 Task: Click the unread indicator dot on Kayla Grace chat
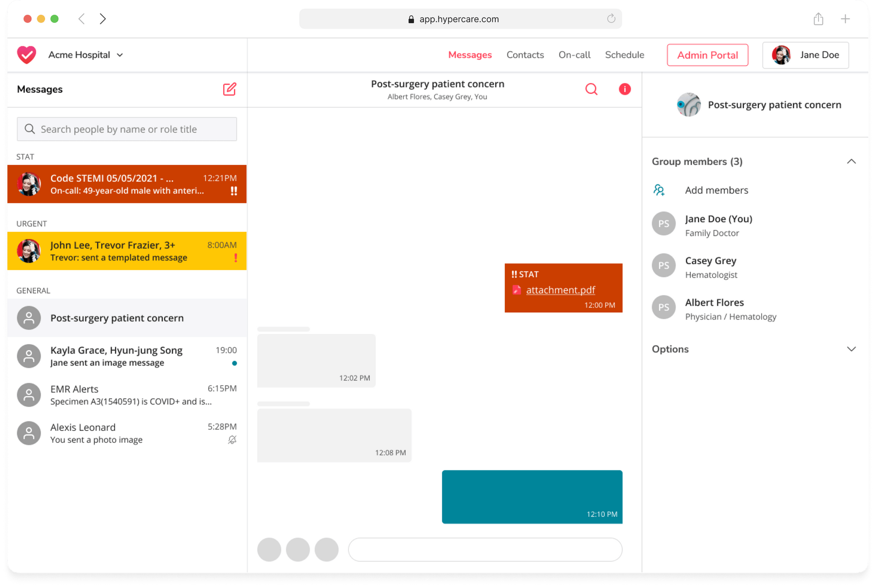[x=234, y=363]
